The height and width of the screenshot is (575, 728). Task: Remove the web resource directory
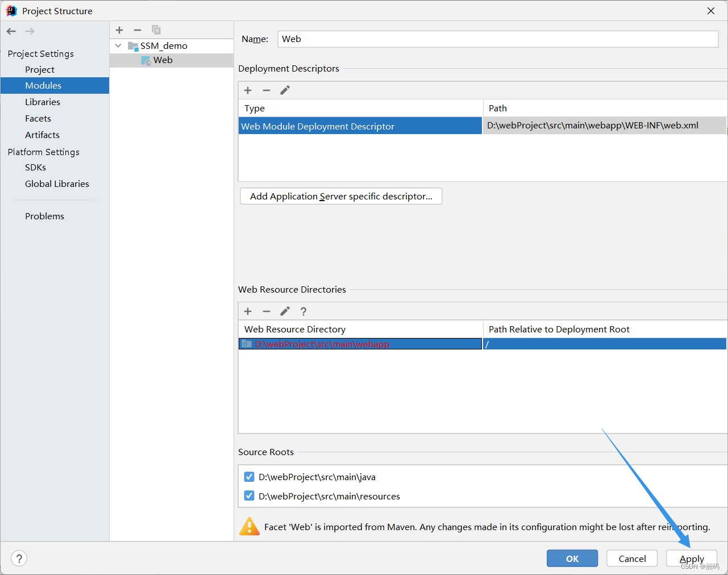[x=267, y=311]
